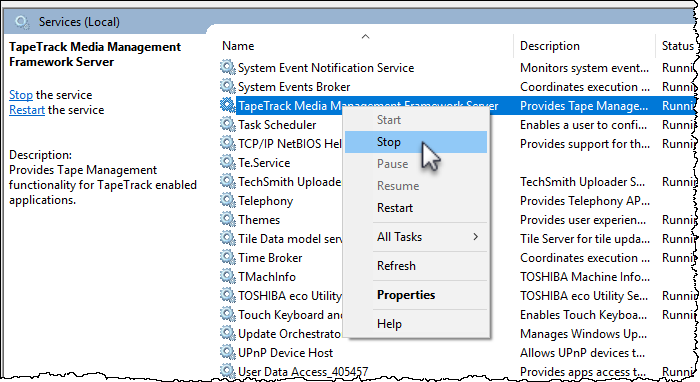The image size is (700, 382).
Task: Open Properties from the context menu
Action: 416,295
